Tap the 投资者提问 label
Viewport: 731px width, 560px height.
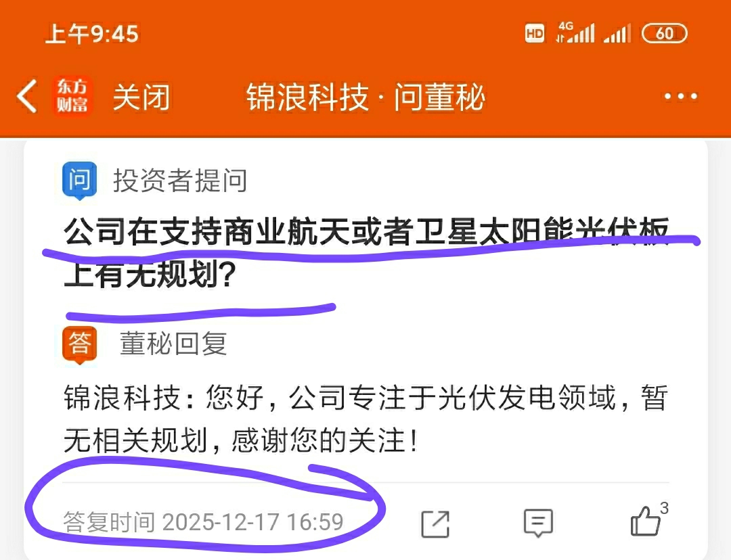181,181
